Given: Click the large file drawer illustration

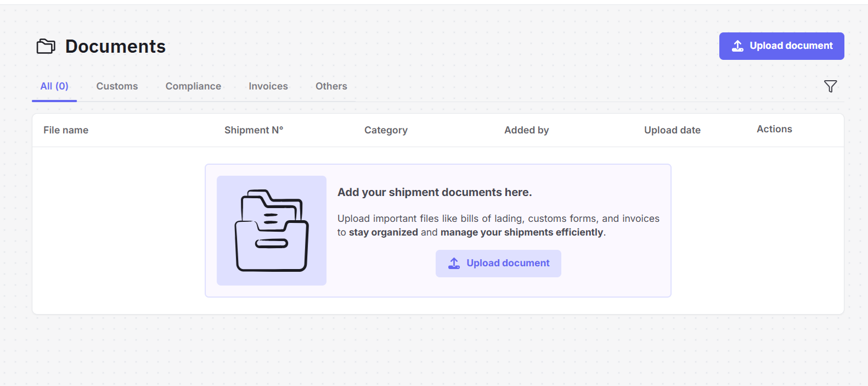Looking at the screenshot, I should (272, 231).
